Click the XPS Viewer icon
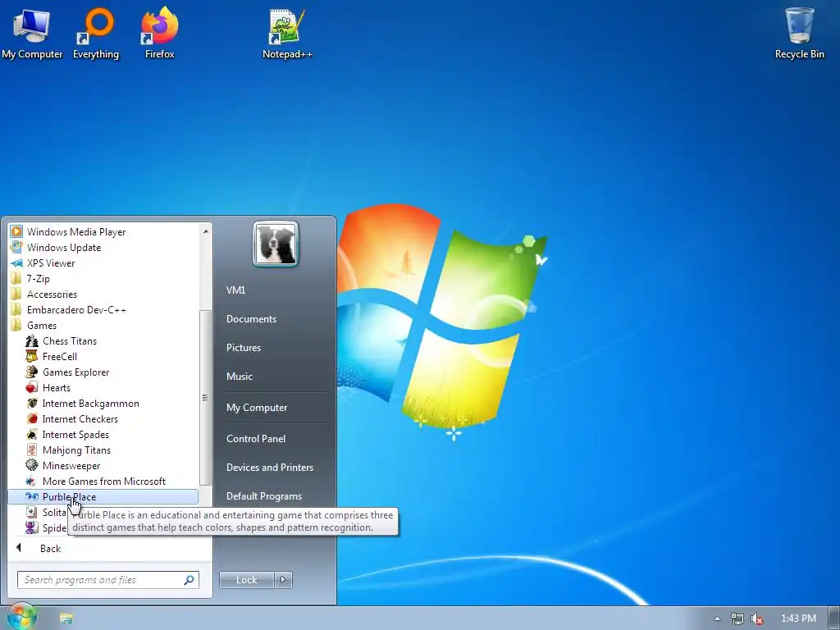Screen dimensions: 840x630 point(16,262)
